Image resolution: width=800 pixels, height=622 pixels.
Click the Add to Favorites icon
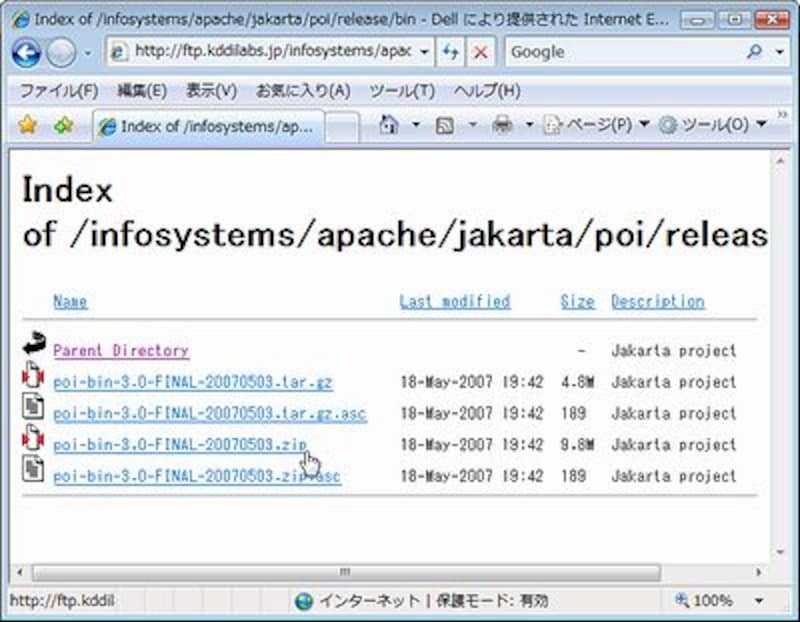tap(63, 125)
